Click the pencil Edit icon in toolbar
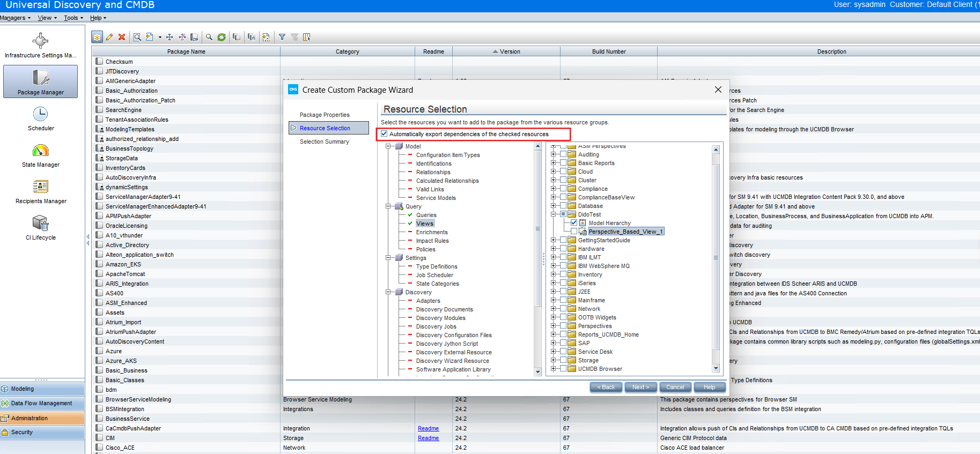 tap(109, 37)
